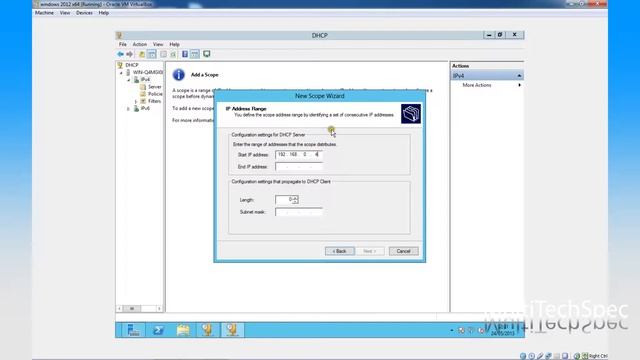Select the WIN-Q4MG server node
Viewport: 640px width, 360px height.
click(x=147, y=72)
